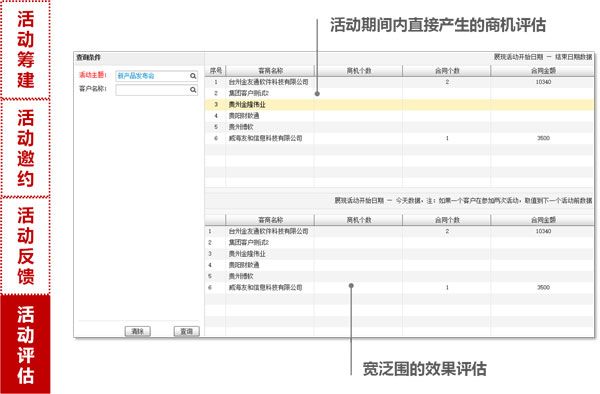Viewport: 600px width, 394px height.
Task: Select the highlighted 活动评估 side tab
Action: [x=25, y=344]
